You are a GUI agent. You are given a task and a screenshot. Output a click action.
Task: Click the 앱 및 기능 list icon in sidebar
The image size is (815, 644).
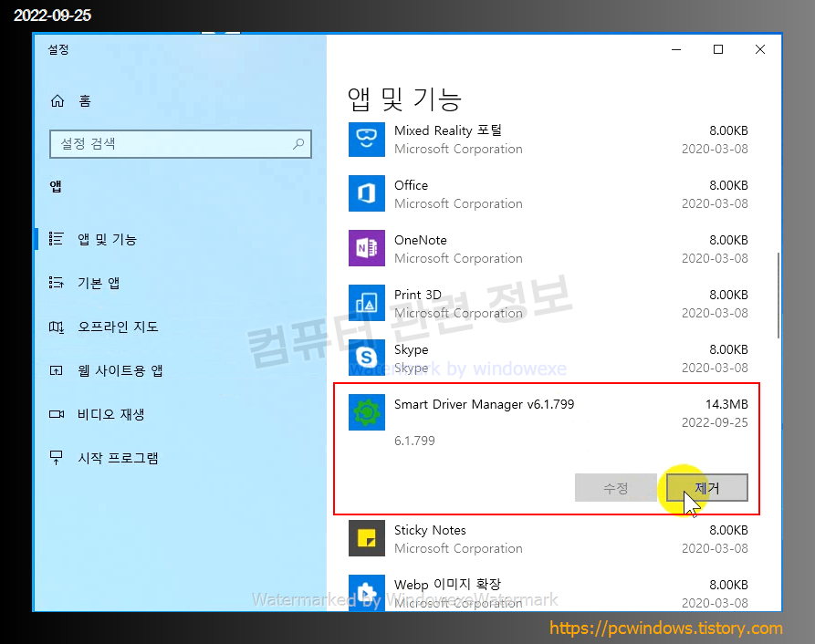(57, 239)
